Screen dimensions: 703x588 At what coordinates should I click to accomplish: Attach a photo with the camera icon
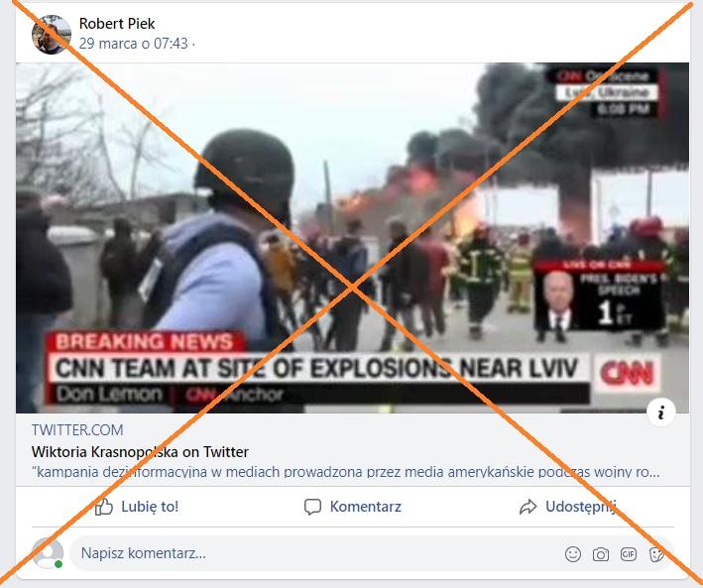(600, 554)
